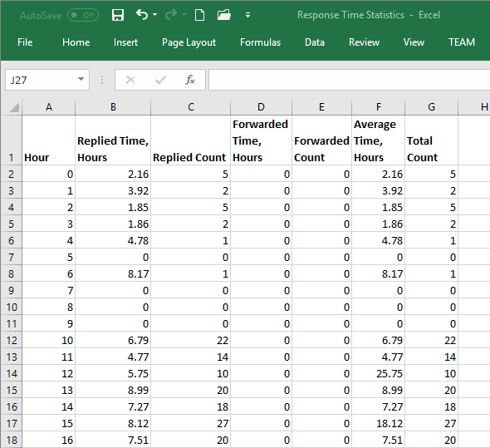
Task: Click the Undo arrow icon
Action: click(142, 14)
